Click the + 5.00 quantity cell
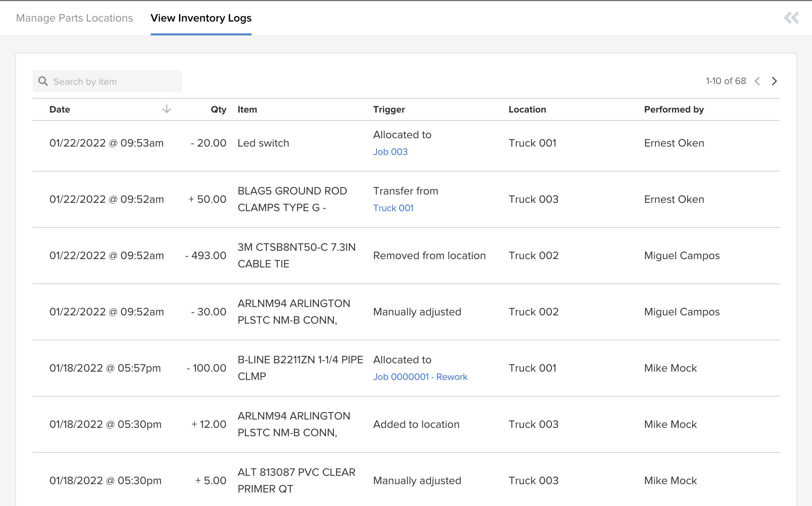 (x=211, y=481)
